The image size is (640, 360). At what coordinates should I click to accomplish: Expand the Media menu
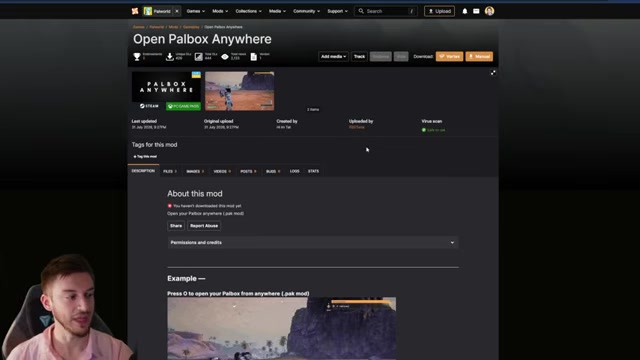277,11
